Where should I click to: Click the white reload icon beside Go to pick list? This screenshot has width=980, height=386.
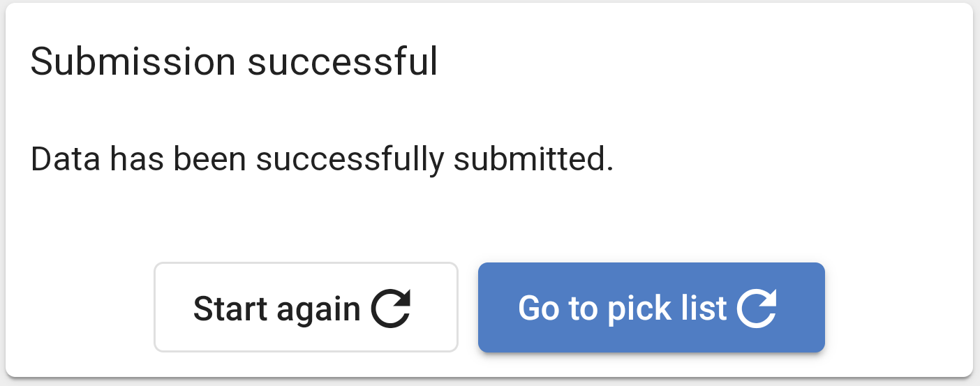757,308
